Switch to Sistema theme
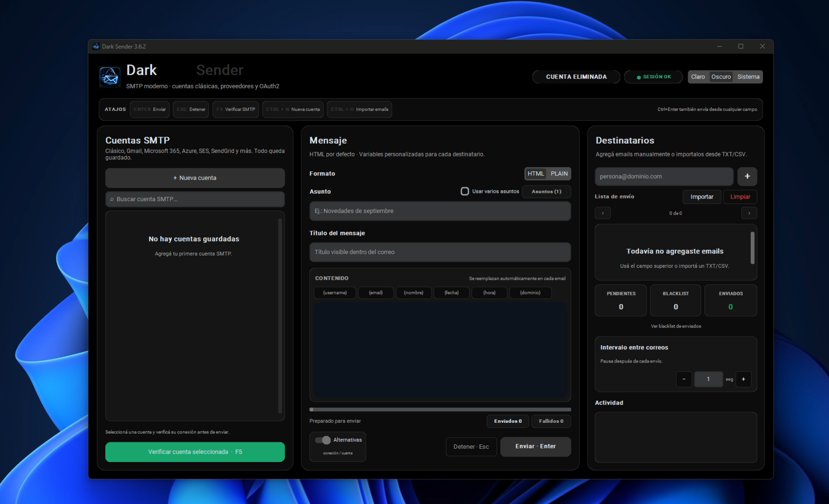Image resolution: width=829 pixels, height=504 pixels. (748, 77)
